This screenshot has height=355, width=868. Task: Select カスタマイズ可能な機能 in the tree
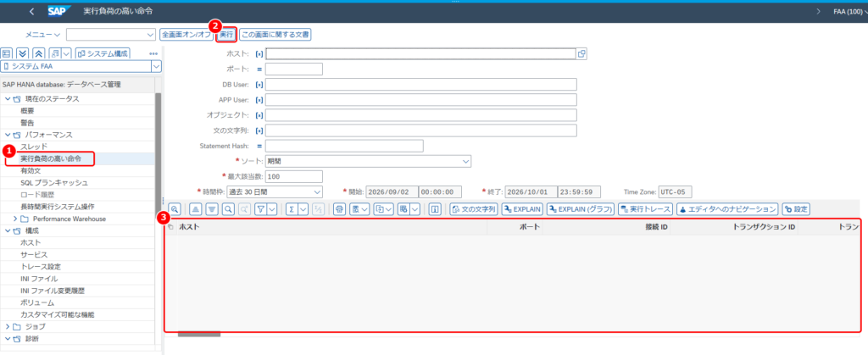pos(58,314)
